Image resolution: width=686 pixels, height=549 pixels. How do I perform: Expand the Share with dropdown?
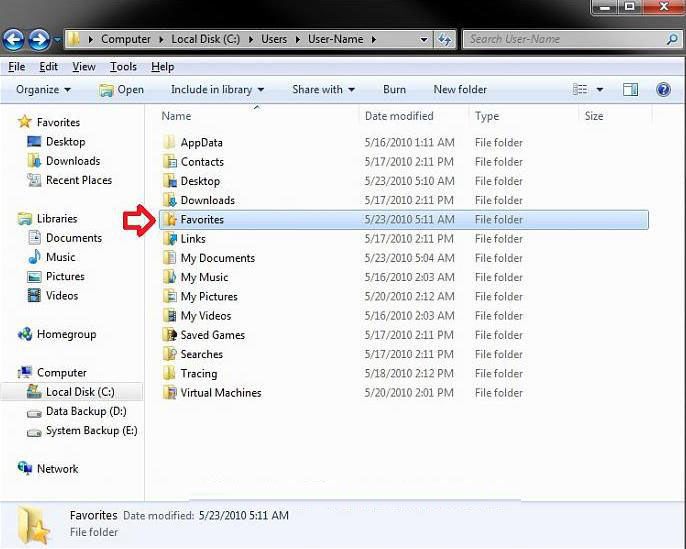[323, 89]
